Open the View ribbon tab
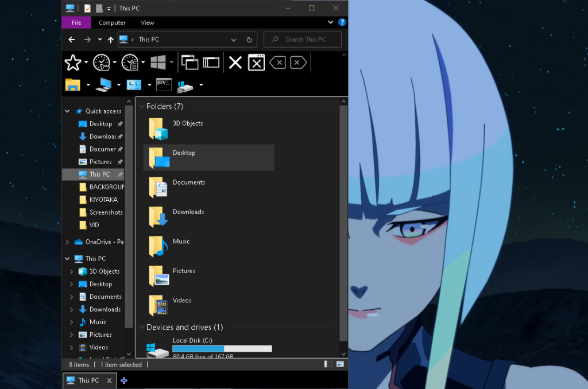This screenshot has height=389, width=588. click(147, 22)
